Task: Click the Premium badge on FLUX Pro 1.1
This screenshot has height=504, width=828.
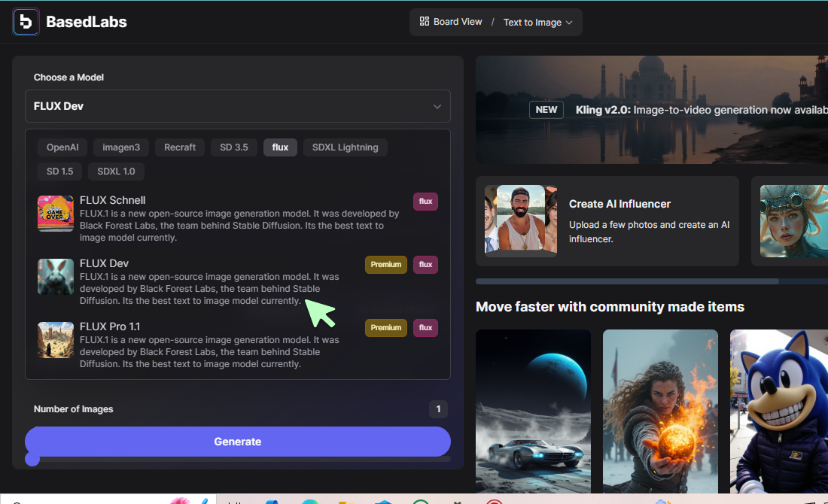Action: tap(386, 328)
